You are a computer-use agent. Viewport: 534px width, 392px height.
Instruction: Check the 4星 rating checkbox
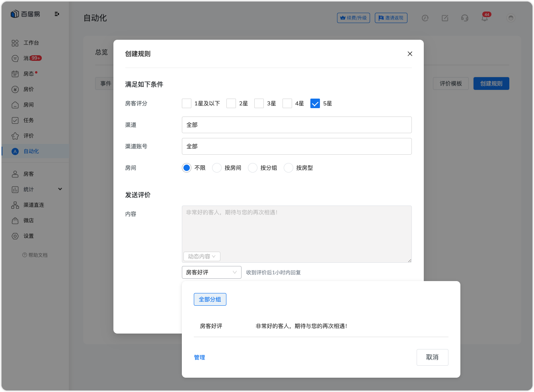[x=287, y=103]
